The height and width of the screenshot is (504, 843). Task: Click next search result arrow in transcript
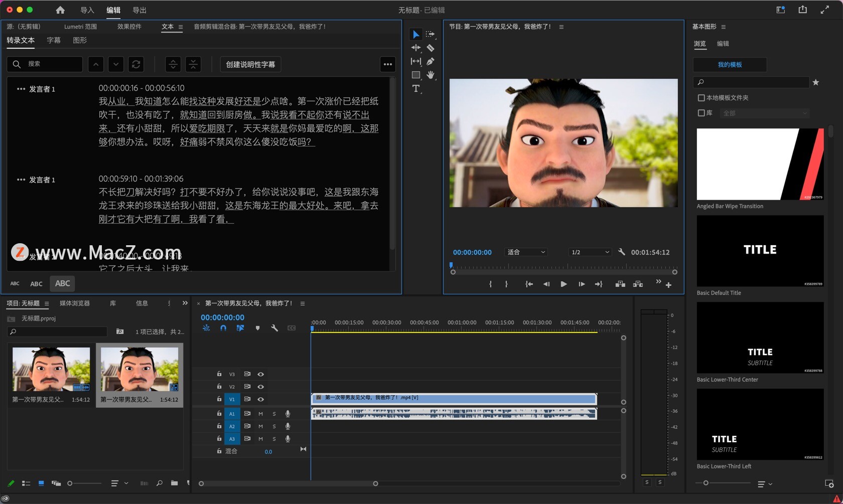pyautogui.click(x=116, y=64)
